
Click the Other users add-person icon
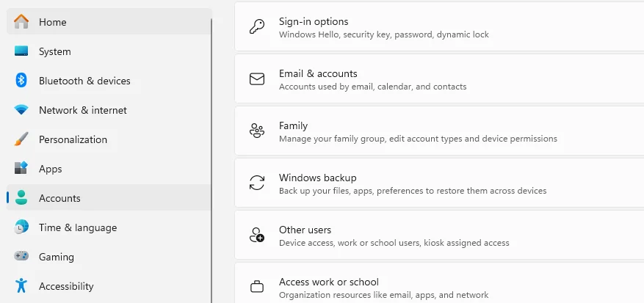point(257,235)
